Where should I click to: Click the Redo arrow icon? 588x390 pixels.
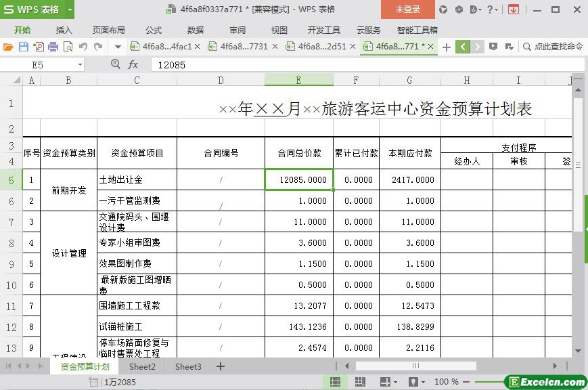click(98, 47)
